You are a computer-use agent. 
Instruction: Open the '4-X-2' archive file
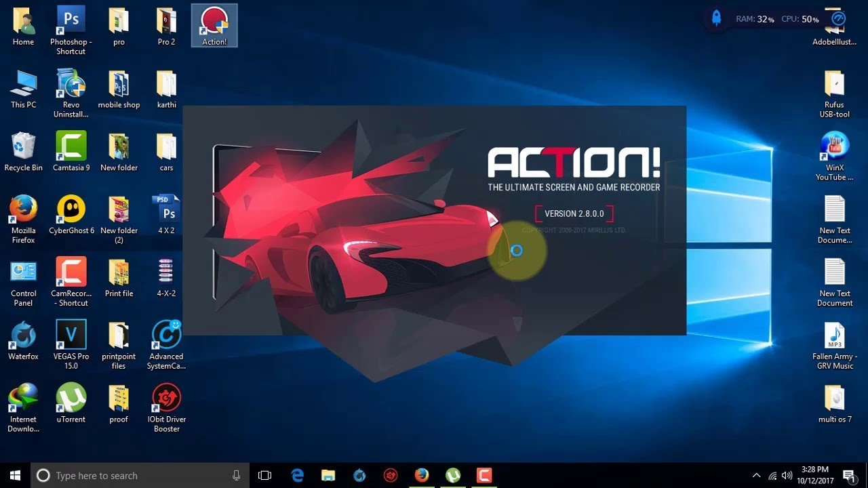tap(167, 278)
